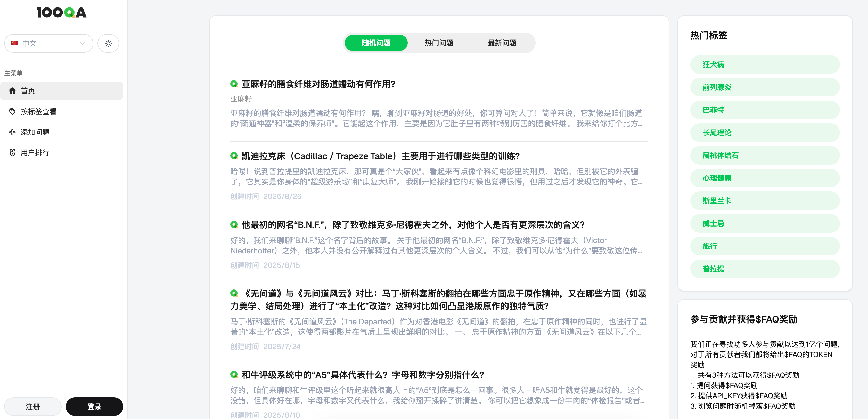Switch to the 最新问题 tab
Viewport: 868px width, 419px height.
(502, 43)
